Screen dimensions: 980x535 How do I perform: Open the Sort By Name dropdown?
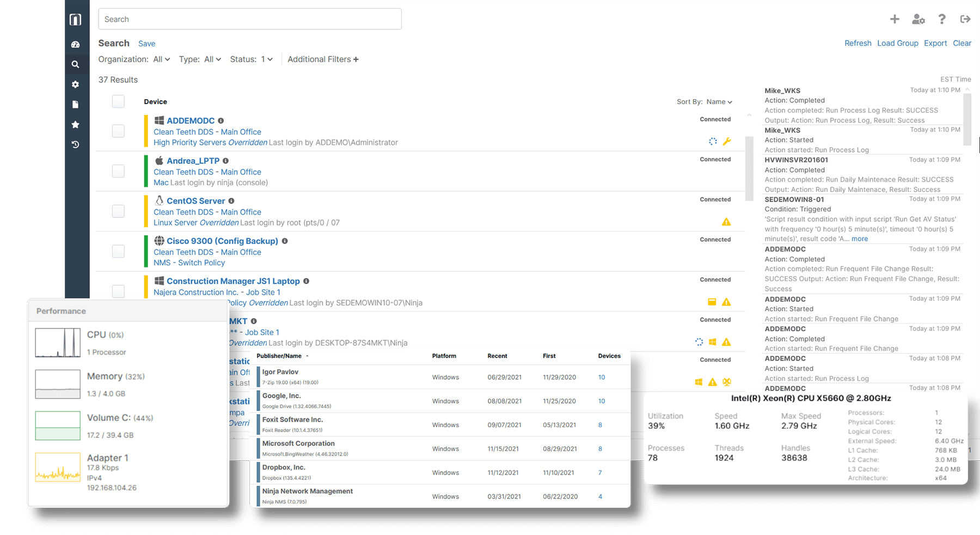point(719,102)
